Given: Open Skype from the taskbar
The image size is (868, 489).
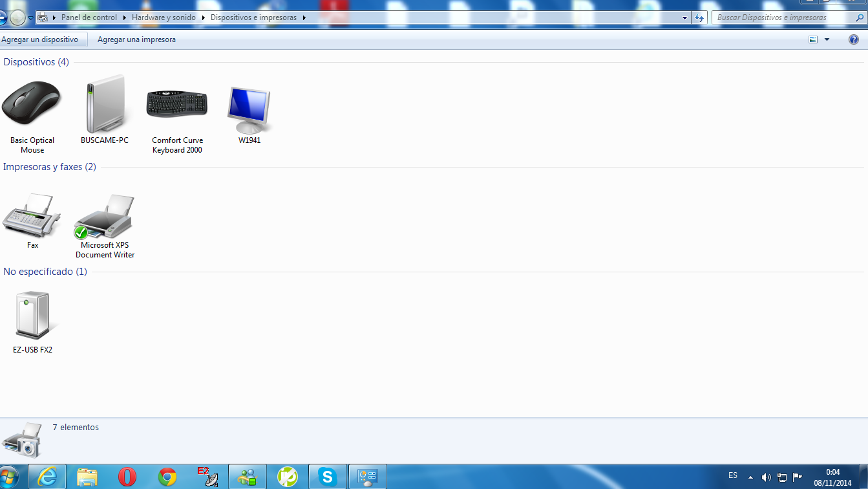Looking at the screenshot, I should (x=328, y=477).
